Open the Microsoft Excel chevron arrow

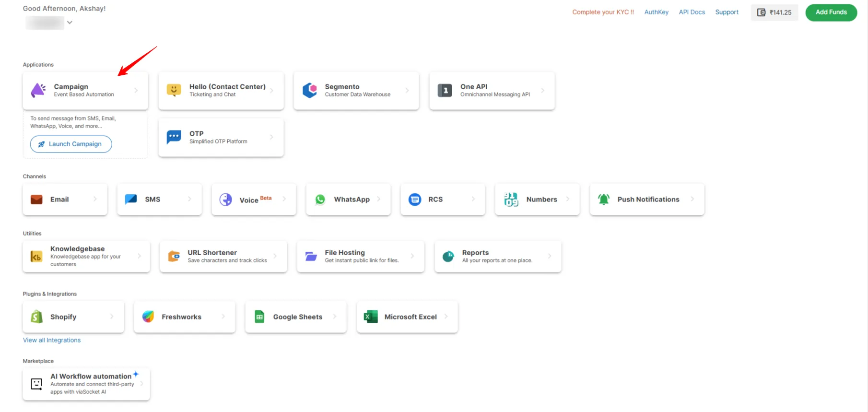tap(446, 317)
